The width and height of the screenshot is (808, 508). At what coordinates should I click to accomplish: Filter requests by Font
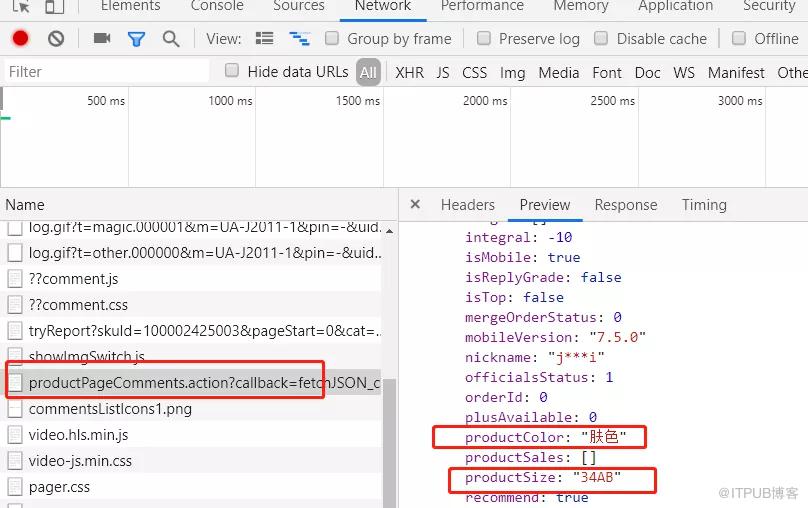[x=607, y=73]
